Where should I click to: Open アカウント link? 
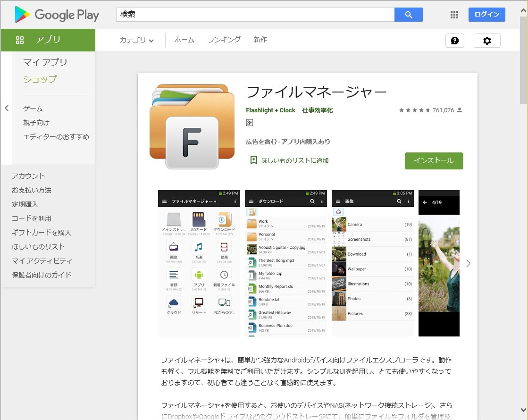[28, 176]
